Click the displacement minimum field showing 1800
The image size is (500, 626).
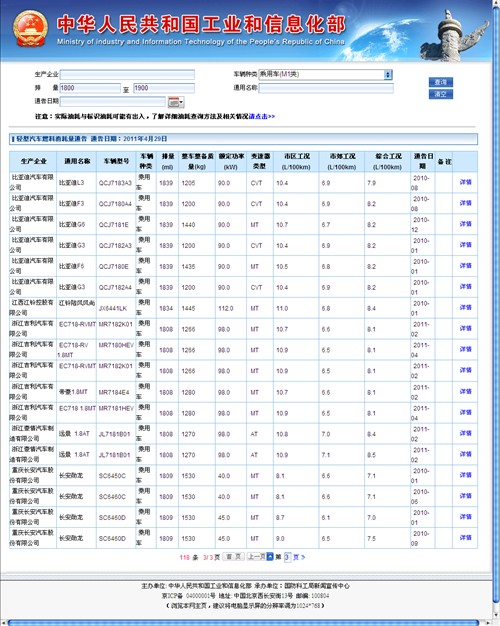90,88
